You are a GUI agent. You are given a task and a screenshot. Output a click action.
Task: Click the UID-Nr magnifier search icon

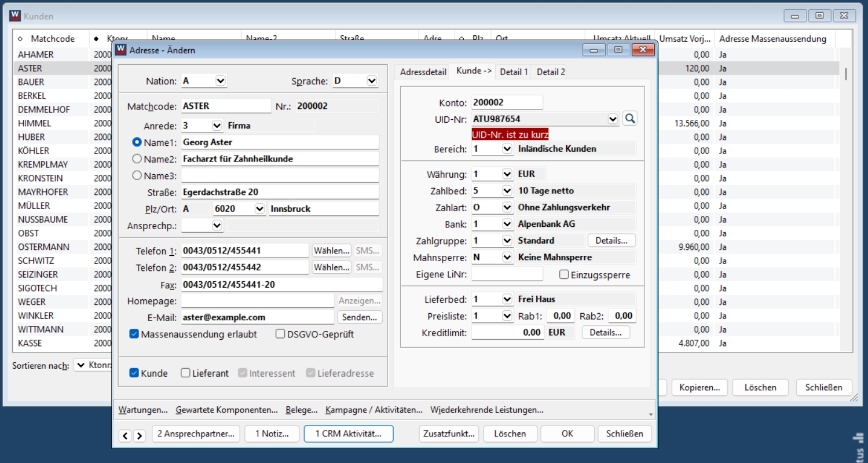tap(630, 119)
